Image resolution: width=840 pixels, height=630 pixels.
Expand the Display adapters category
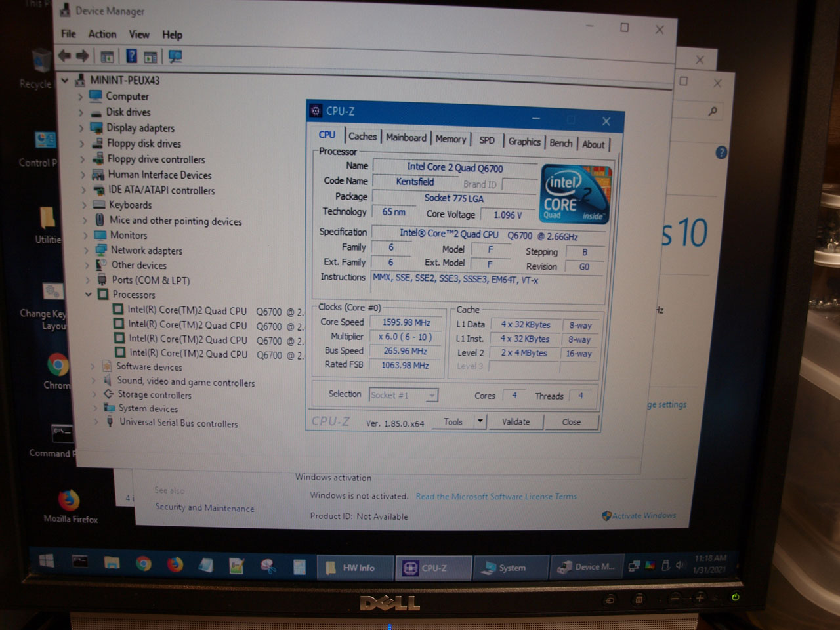point(81,128)
